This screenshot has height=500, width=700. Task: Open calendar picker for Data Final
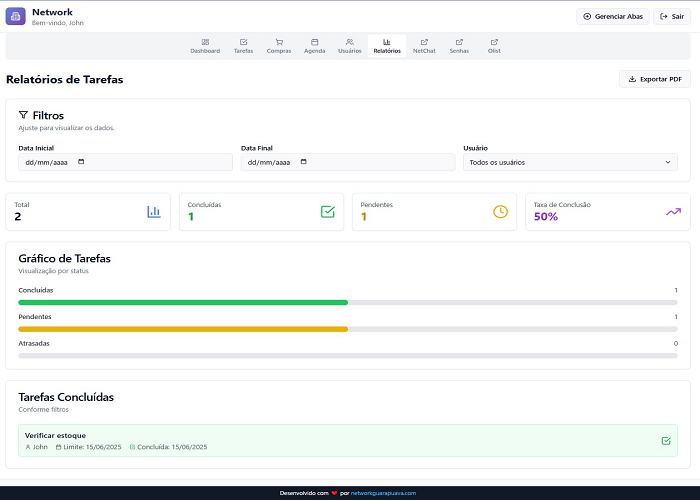(304, 162)
